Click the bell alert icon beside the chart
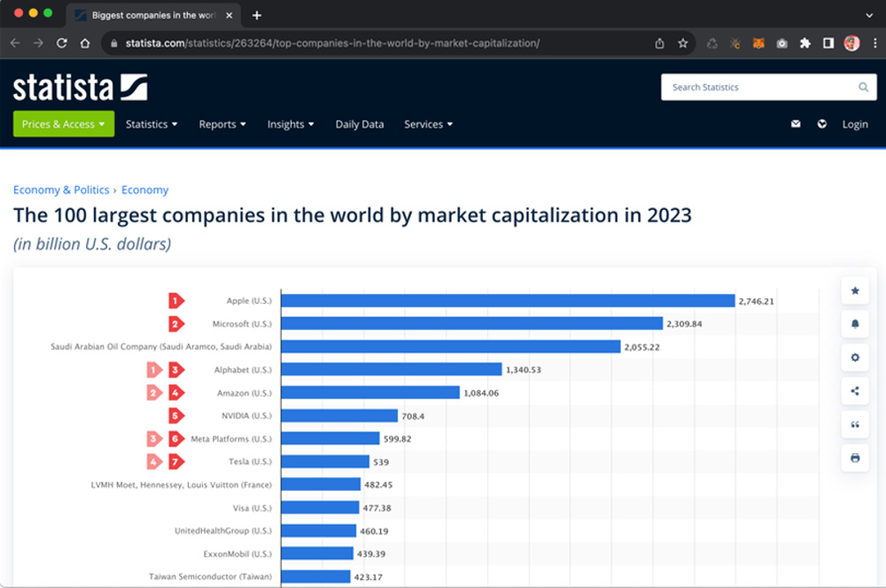Image resolution: width=886 pixels, height=588 pixels. pyautogui.click(x=855, y=324)
